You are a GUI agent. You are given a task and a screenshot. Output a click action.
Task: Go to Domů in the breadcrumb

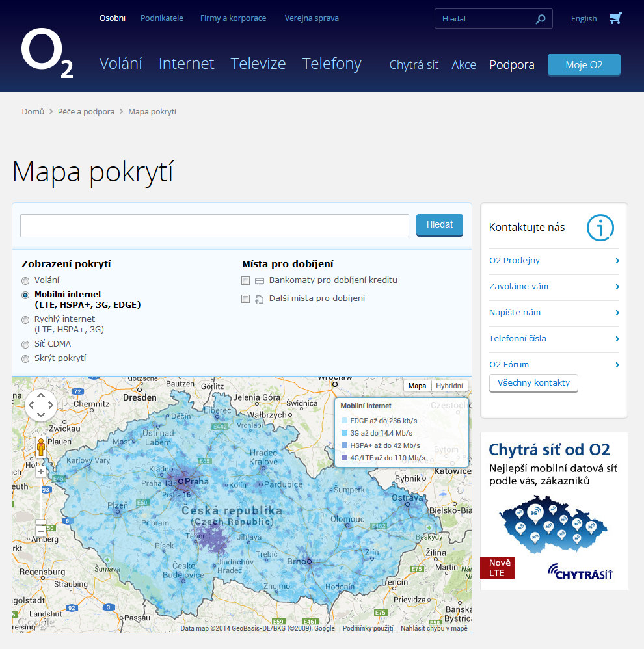pyautogui.click(x=33, y=112)
